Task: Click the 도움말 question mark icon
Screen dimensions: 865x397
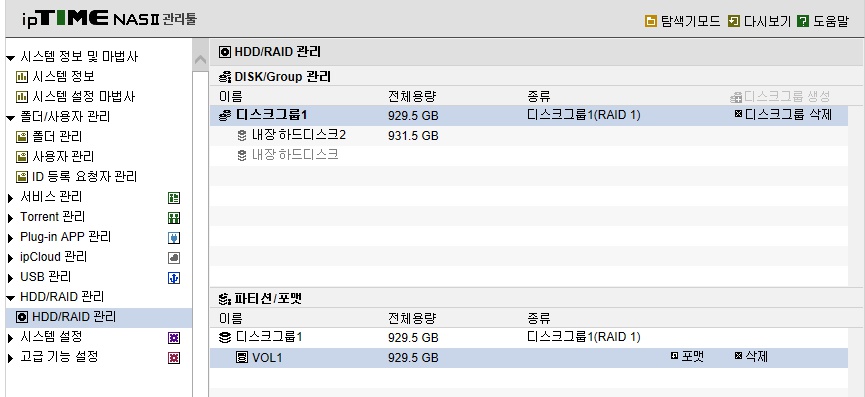Action: click(803, 22)
